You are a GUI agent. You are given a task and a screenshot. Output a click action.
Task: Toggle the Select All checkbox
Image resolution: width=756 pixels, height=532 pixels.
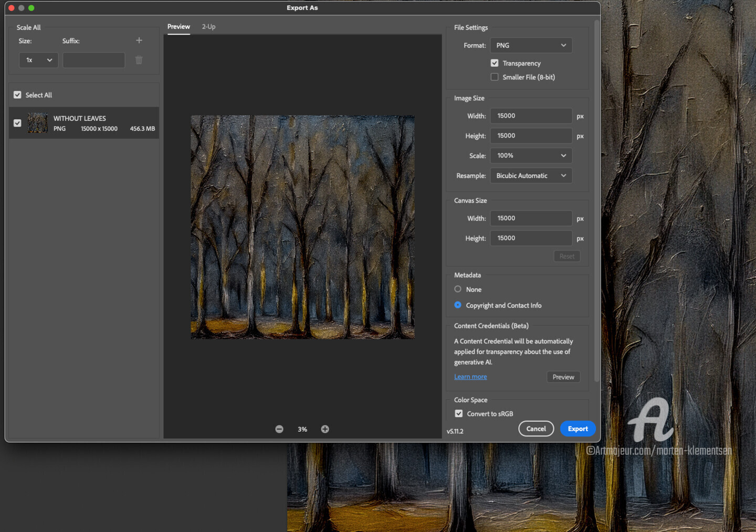[x=17, y=95]
